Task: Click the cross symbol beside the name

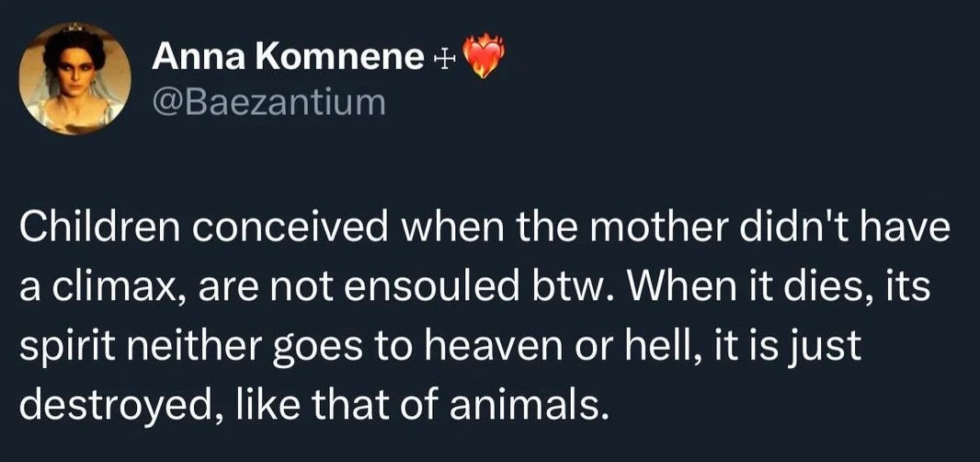Action: coord(441,59)
